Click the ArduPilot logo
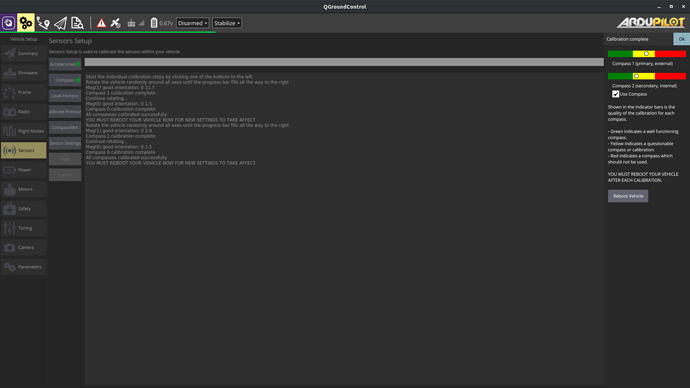Screen dimensions: 690x388 click(x=650, y=22)
